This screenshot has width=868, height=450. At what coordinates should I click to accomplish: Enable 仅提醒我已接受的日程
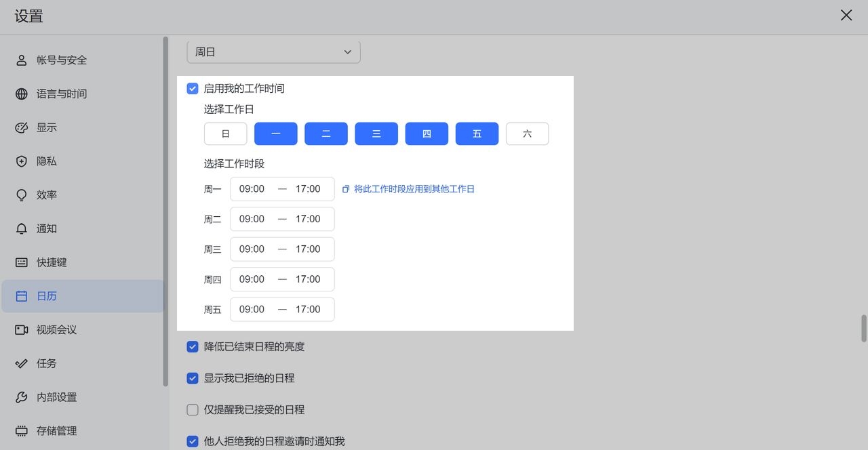pos(193,409)
